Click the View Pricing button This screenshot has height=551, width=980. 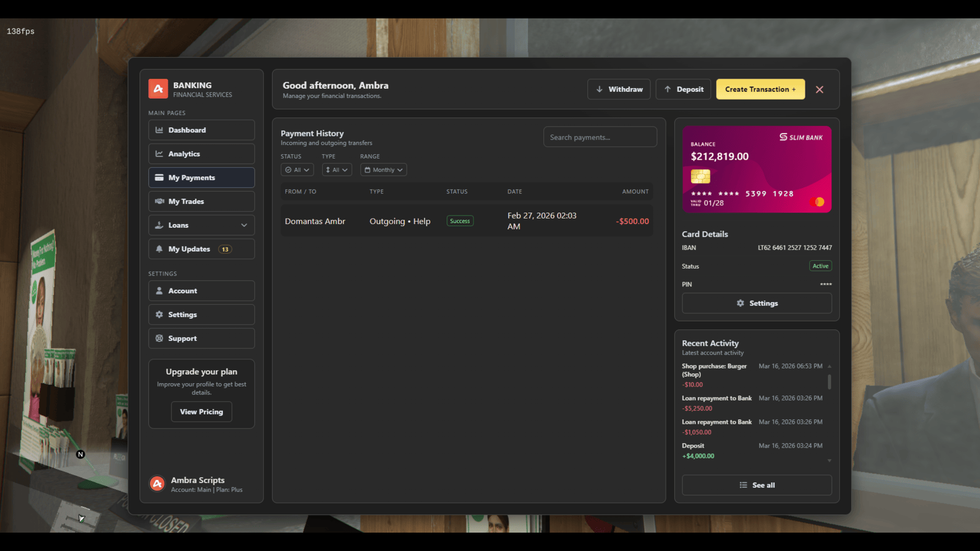pyautogui.click(x=202, y=412)
